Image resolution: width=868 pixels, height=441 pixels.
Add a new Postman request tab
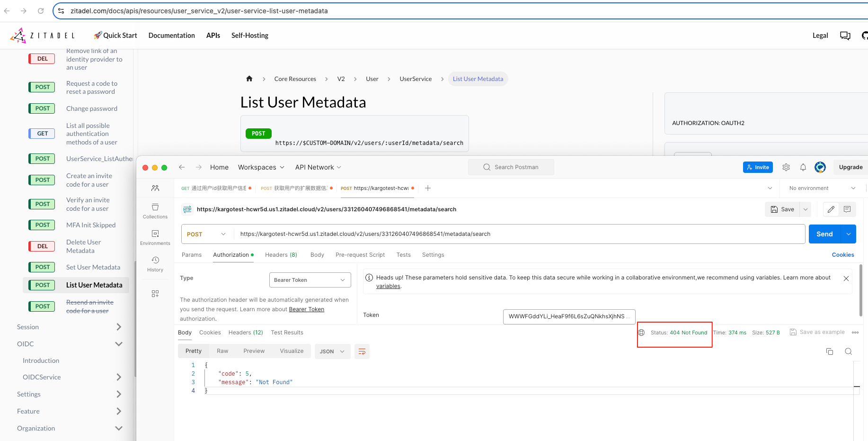click(x=428, y=188)
